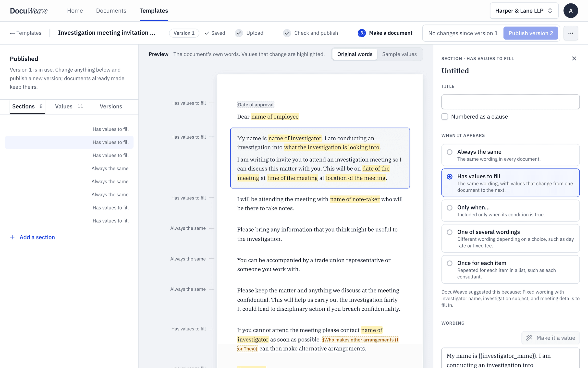Switch preview to Sample values
Screen dimensions: 588x368
tap(399, 54)
